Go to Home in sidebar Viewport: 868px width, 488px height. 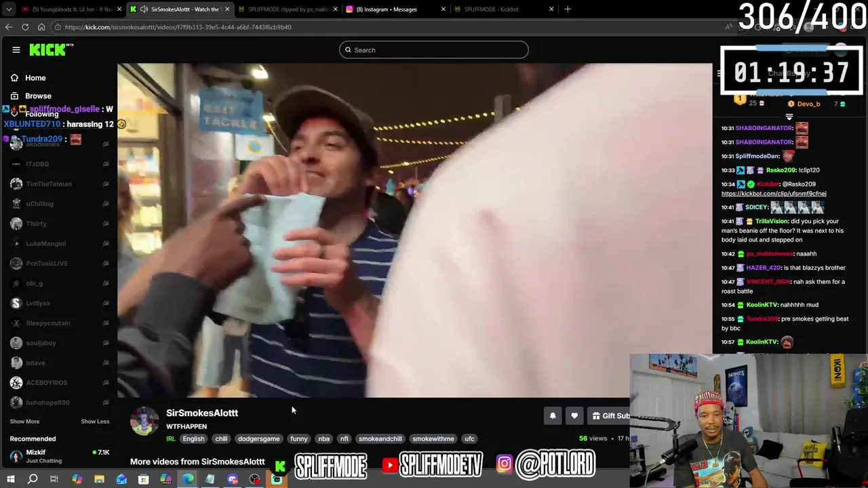pyautogui.click(x=35, y=78)
